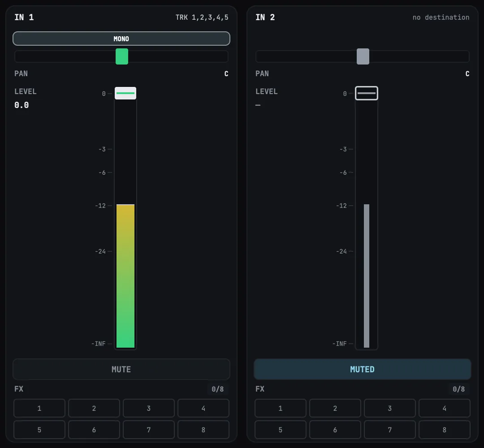Click the 0/8 FX count on IN 2
The width and height of the screenshot is (484, 448).
(x=459, y=389)
